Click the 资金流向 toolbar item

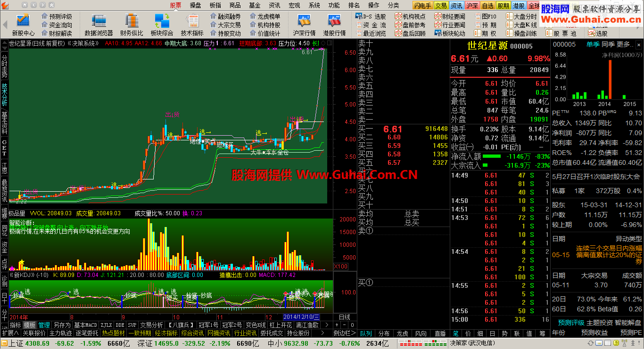pyautogui.click(x=57, y=25)
